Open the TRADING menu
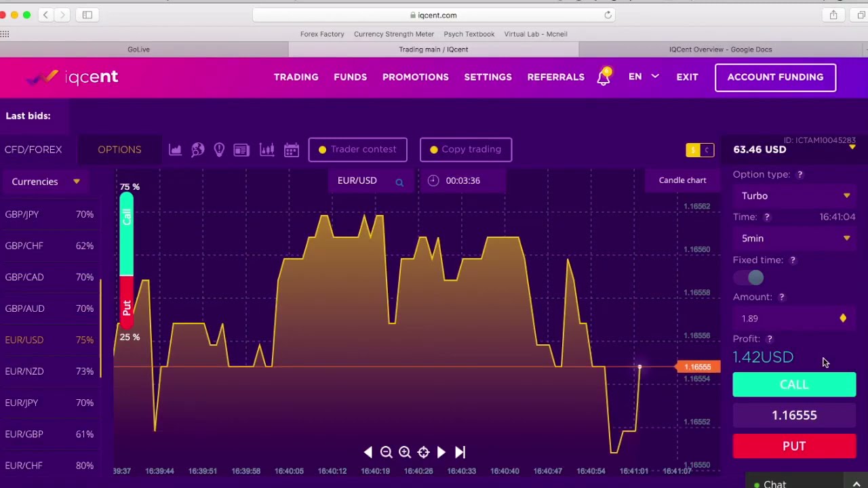This screenshot has width=868, height=488. [296, 77]
